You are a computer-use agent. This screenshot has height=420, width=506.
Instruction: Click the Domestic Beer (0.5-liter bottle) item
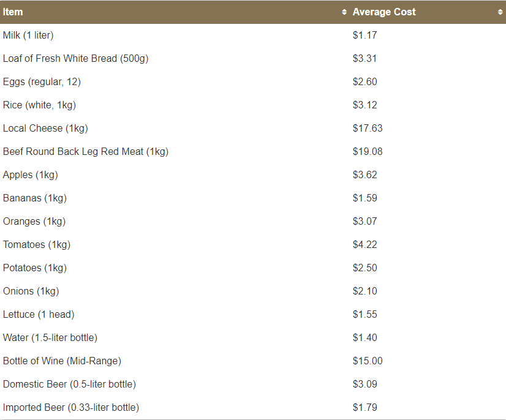click(x=69, y=384)
